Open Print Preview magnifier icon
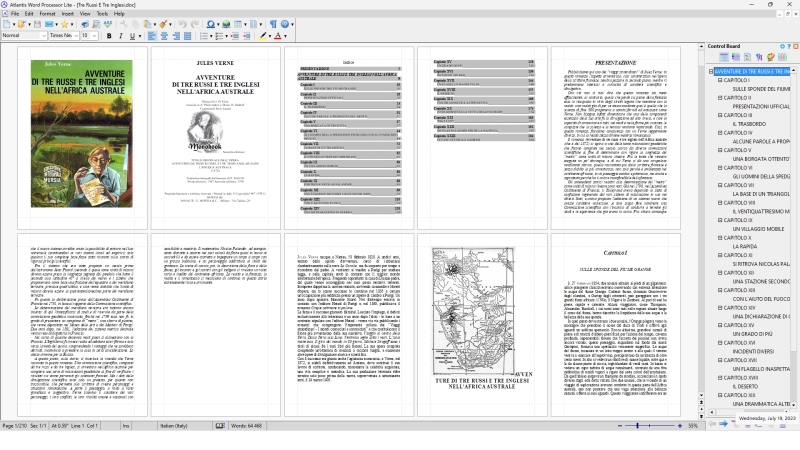Screen dimensions: 800x450 point(96,24)
